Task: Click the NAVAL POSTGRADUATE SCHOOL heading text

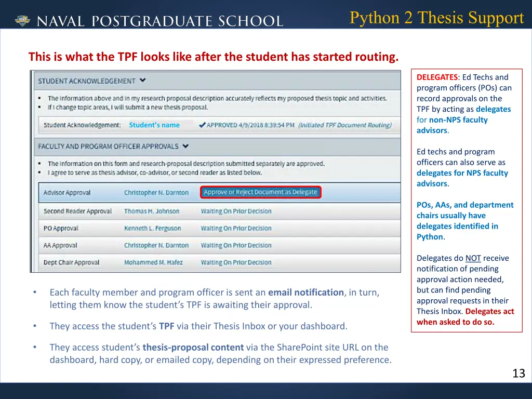Action: 160,21
